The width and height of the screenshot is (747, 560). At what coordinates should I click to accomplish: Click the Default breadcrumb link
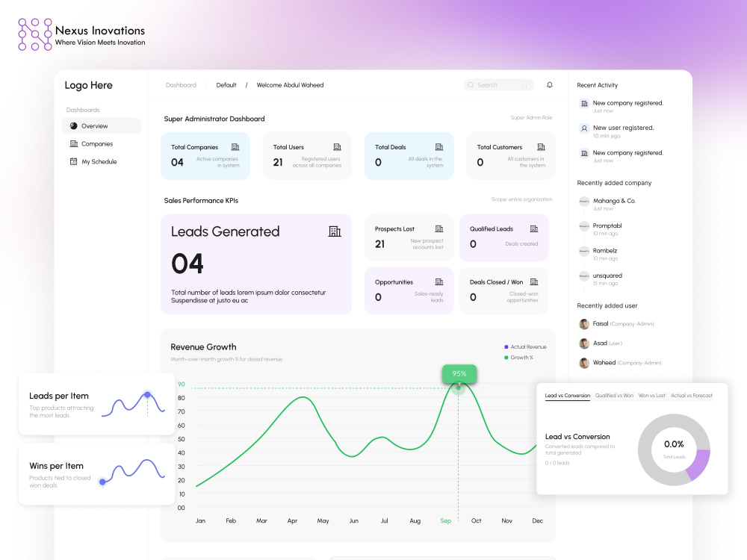pyautogui.click(x=226, y=85)
